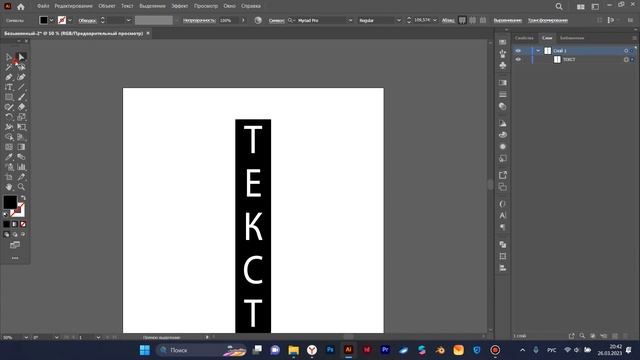Select the Magic Wand tool

click(9, 67)
